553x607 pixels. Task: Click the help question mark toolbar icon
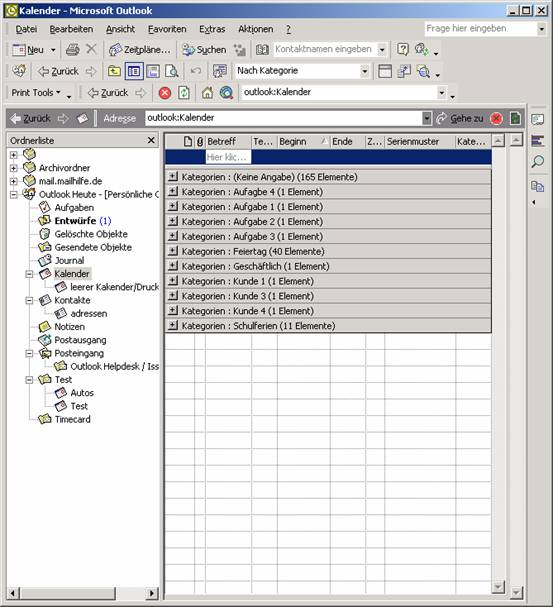tap(402, 49)
